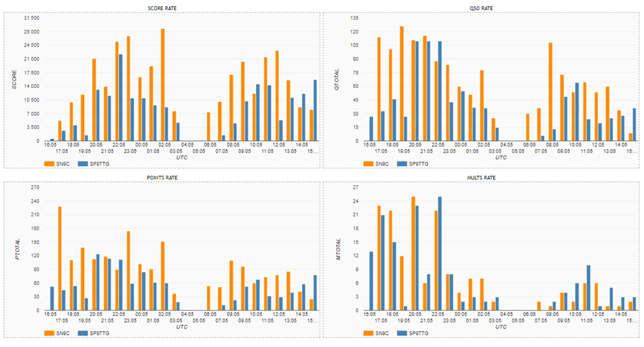Click tallest blue bar in Score Rate chart
This screenshot has height=347, width=644.
(x=121, y=98)
